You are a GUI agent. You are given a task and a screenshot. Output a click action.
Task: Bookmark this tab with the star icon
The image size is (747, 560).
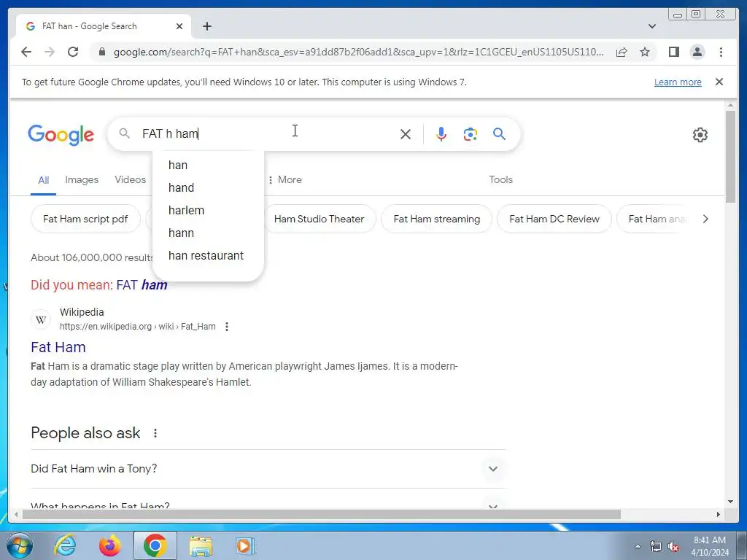click(645, 52)
